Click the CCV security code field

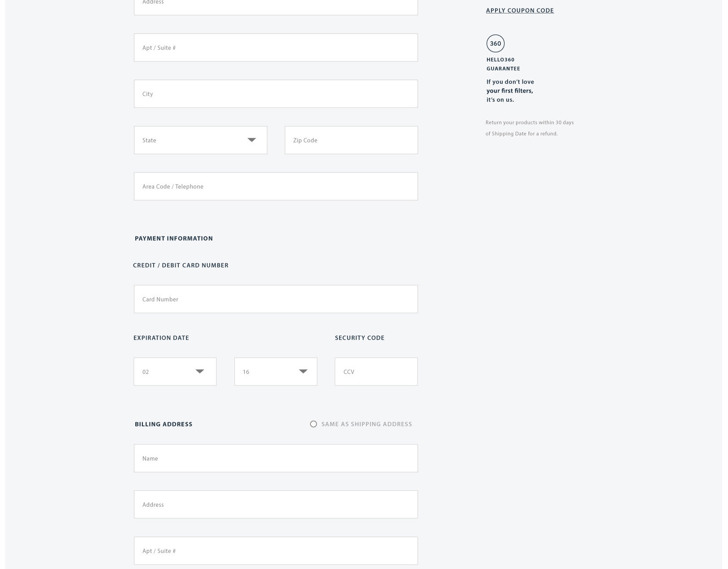pyautogui.click(x=376, y=372)
